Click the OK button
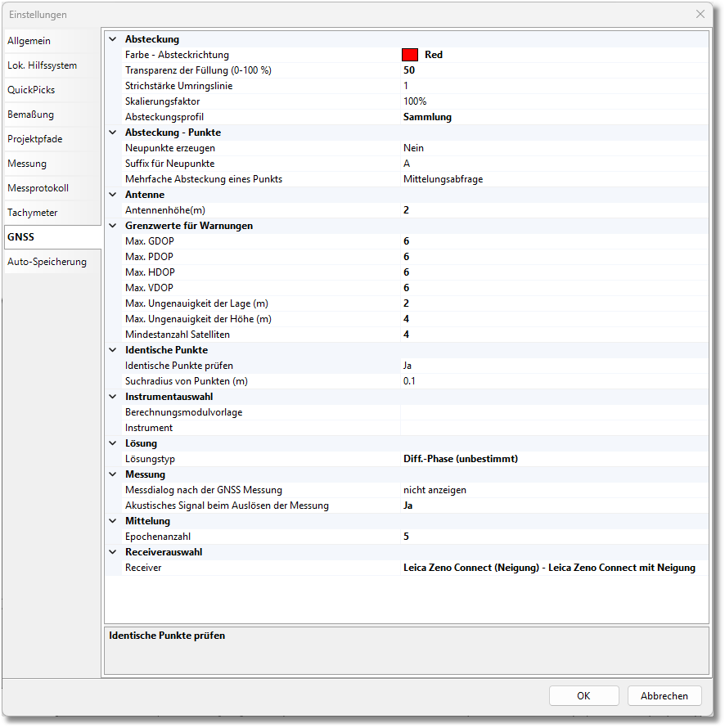This screenshot has width=725, height=728. pyautogui.click(x=583, y=696)
